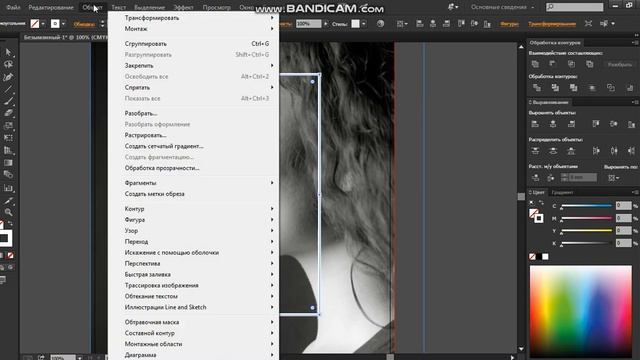Click the Minus Front shape mode icon

553,64
